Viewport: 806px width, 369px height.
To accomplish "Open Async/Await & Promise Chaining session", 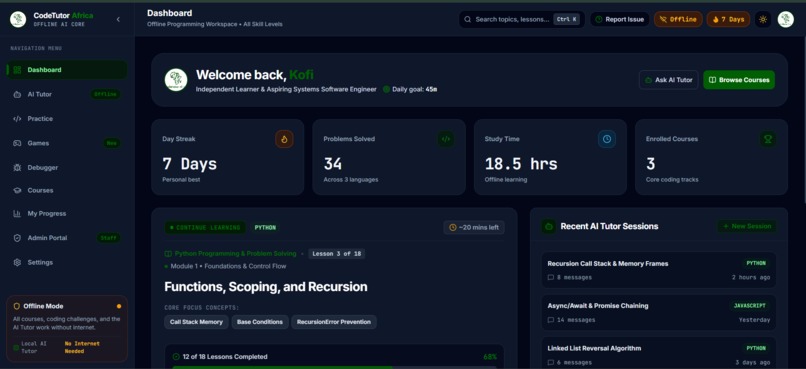I will pyautogui.click(x=659, y=312).
